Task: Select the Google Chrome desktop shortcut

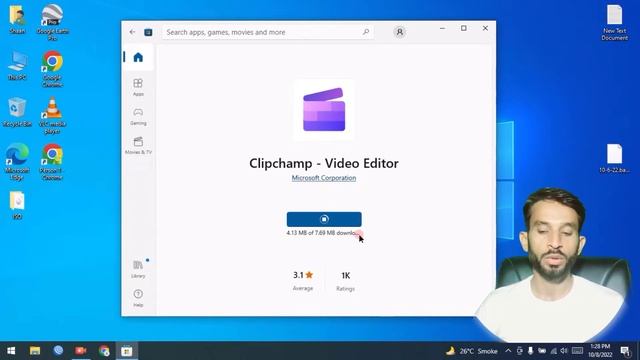Action: coord(52,69)
